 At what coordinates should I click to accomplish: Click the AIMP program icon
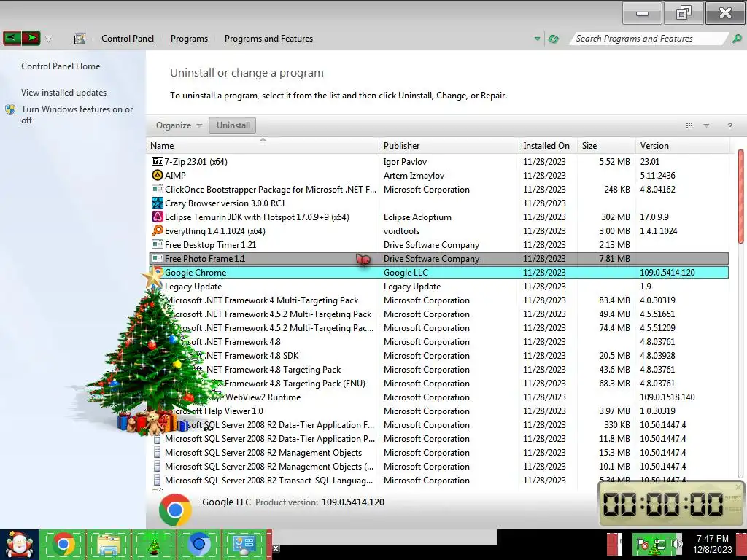158,175
